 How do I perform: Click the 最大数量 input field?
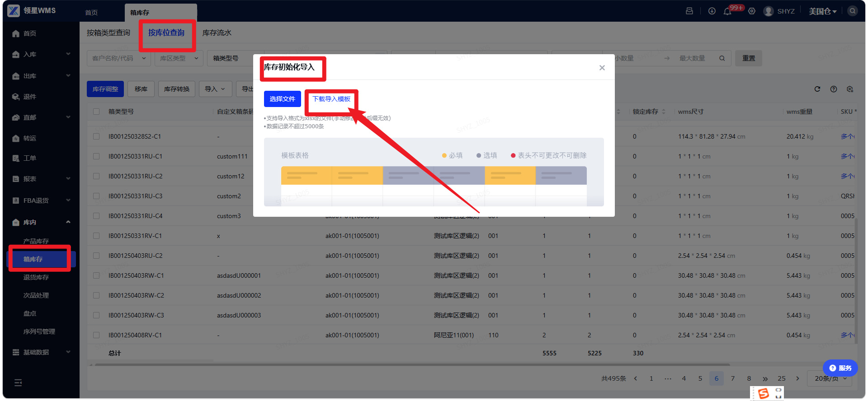[693, 58]
